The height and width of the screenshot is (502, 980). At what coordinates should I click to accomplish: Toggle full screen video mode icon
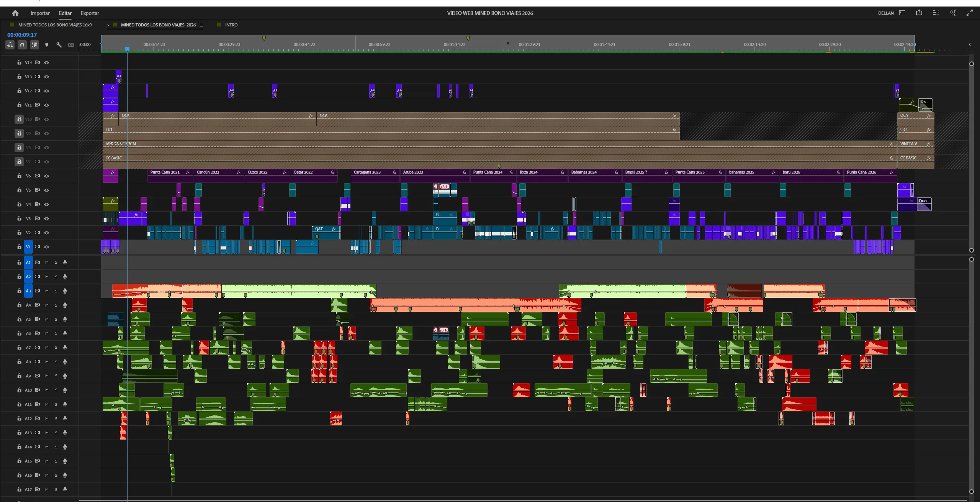pos(969,13)
